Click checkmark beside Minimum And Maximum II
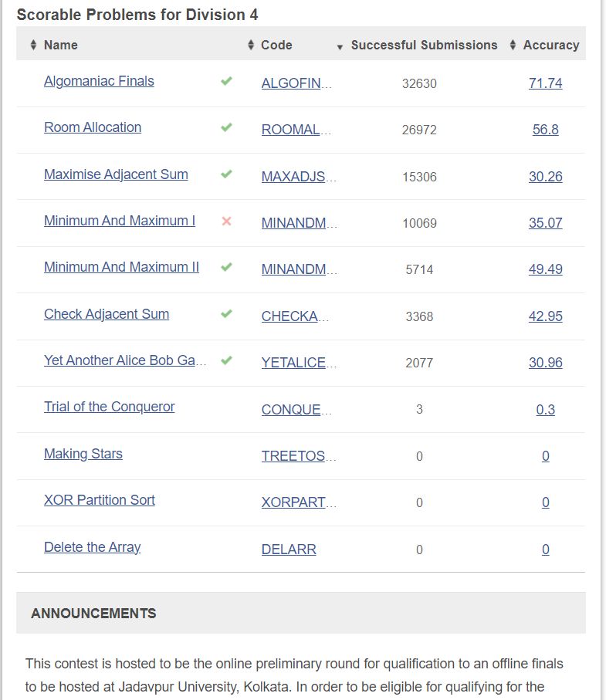This screenshot has height=700, width=606. click(226, 267)
